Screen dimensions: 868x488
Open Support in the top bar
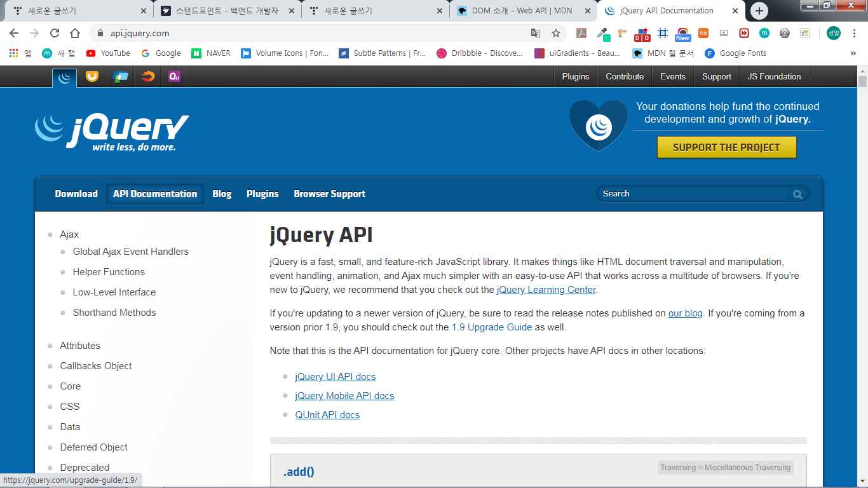tap(717, 76)
